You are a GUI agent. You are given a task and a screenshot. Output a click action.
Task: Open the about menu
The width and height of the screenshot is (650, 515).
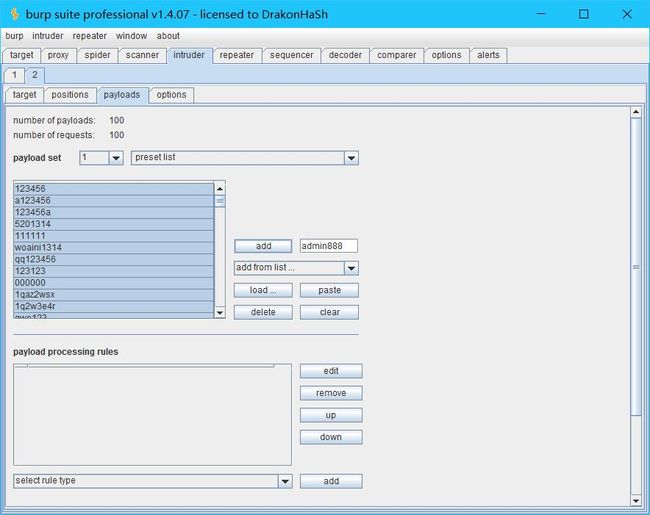pos(168,36)
